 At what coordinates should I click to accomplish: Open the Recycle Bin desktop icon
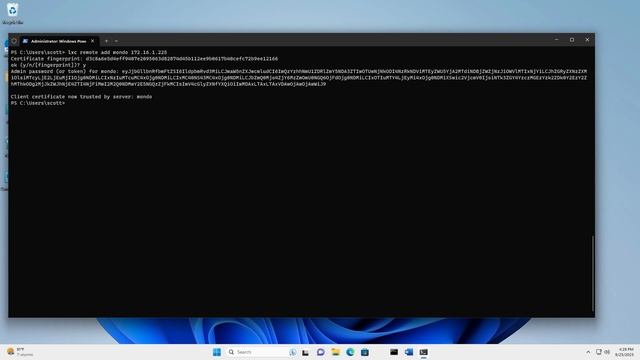12,13
